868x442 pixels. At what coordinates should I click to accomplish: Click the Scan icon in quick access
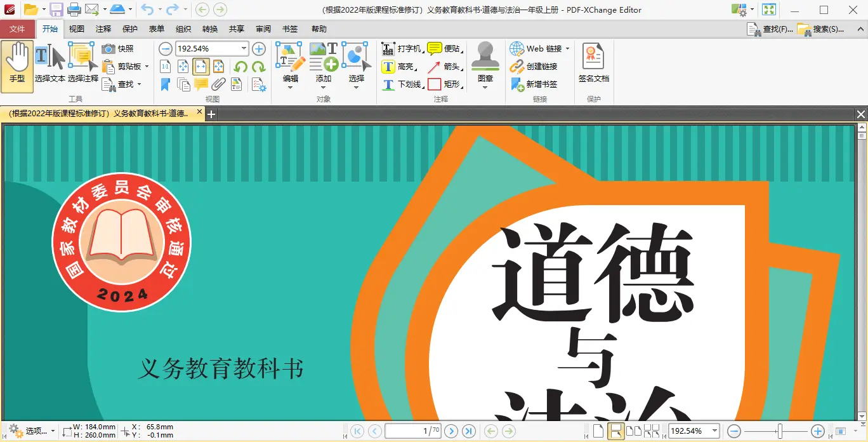click(117, 10)
